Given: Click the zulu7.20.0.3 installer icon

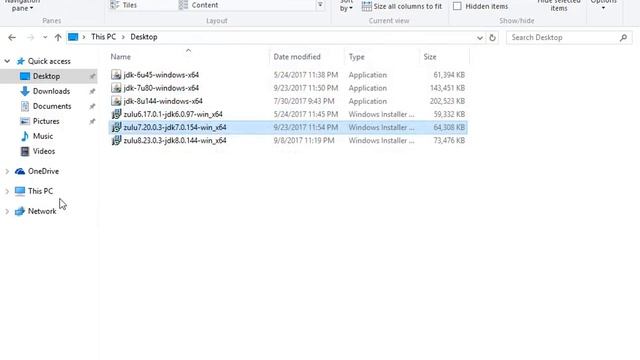Looking at the screenshot, I should pos(116,127).
